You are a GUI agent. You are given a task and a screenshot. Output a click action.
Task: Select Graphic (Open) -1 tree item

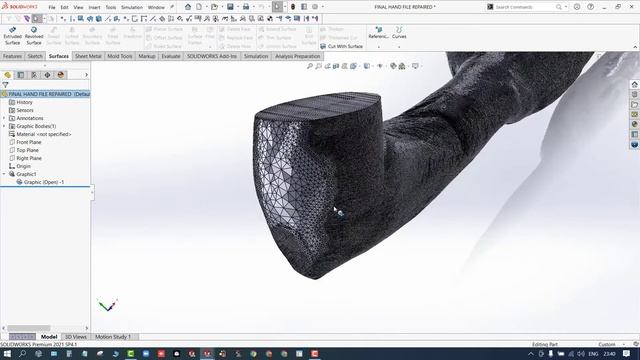pos(44,182)
